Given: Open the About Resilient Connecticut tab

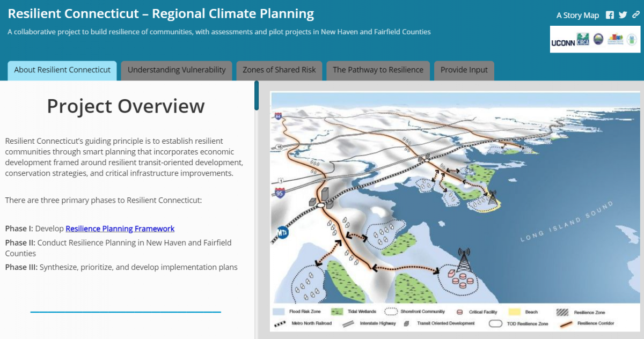Looking at the screenshot, I should pos(62,70).
